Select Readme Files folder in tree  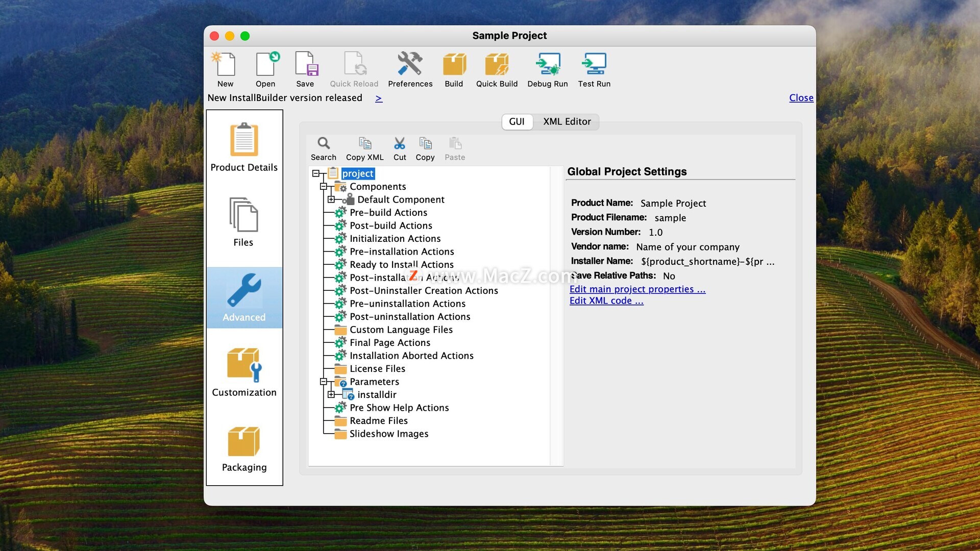click(379, 421)
